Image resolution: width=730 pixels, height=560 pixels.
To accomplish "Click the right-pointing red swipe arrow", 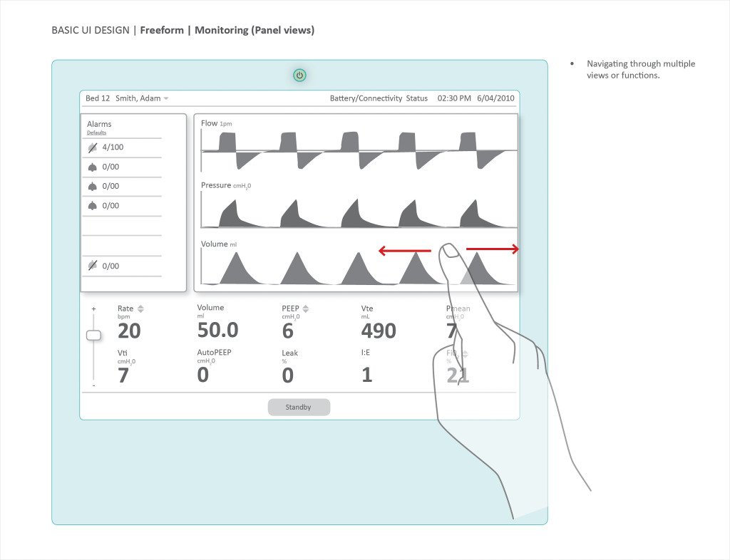I will point(493,249).
